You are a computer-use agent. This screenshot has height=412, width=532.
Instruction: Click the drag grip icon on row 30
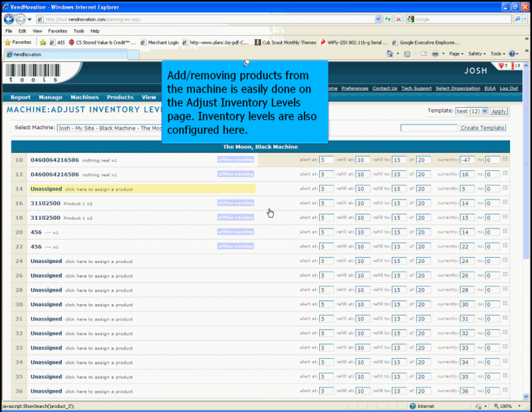505,304
